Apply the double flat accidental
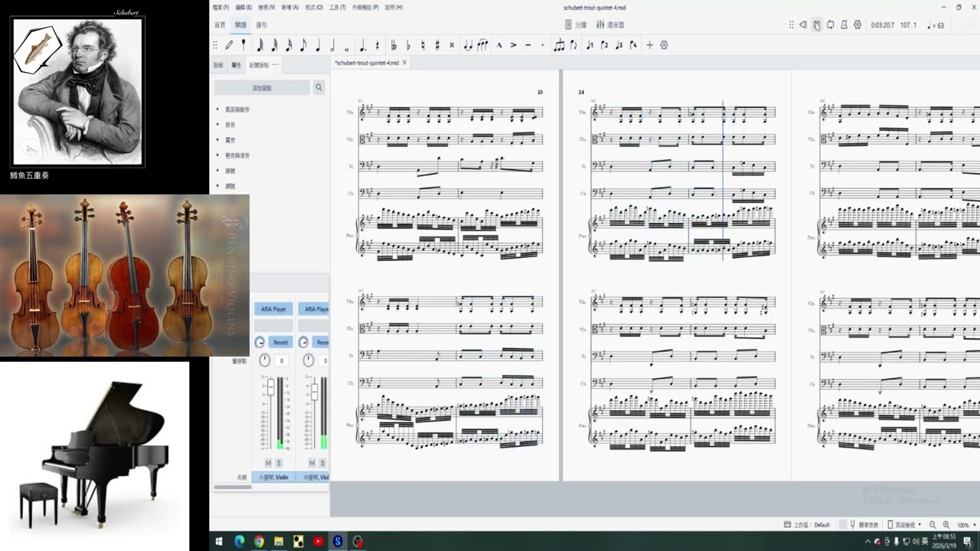Viewport: 980px width, 551px height. pyautogui.click(x=394, y=45)
